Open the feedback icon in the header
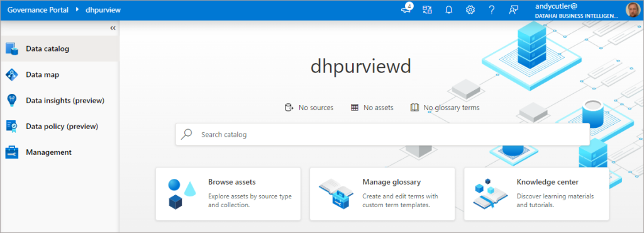The width and height of the screenshot is (644, 233). point(513,10)
